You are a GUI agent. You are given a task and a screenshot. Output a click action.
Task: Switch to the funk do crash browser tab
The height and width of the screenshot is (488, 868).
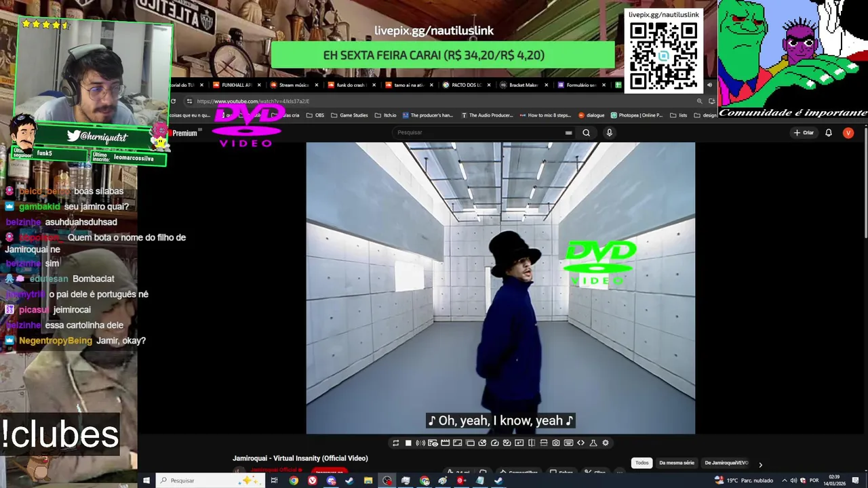pyautogui.click(x=350, y=85)
